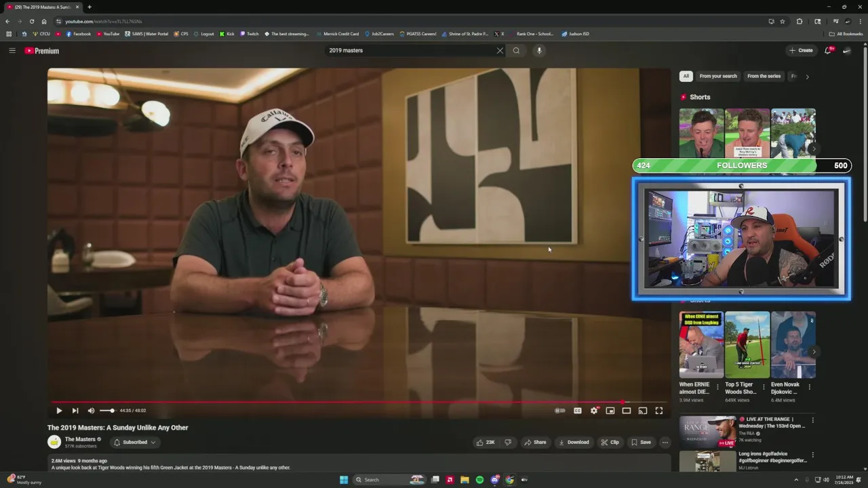The image size is (868, 488).
Task: Mute the video speaker icon
Action: (91, 410)
